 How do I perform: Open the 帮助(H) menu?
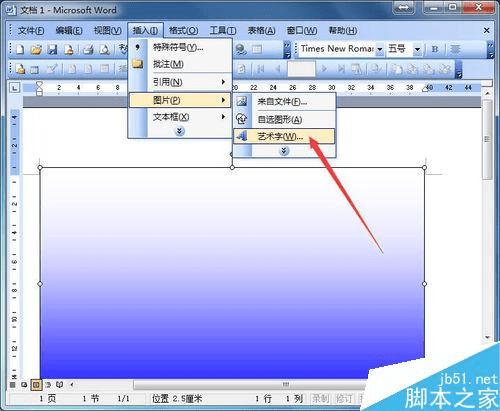click(x=343, y=31)
